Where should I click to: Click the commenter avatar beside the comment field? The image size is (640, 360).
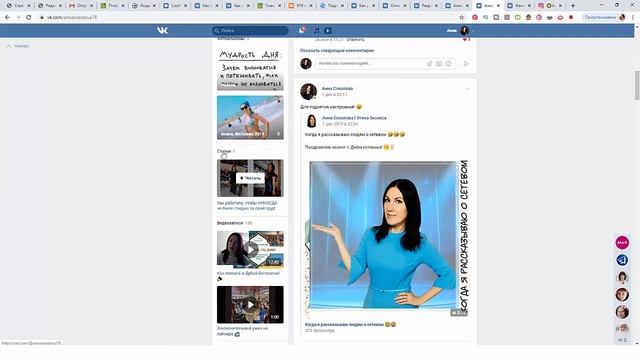click(x=306, y=63)
